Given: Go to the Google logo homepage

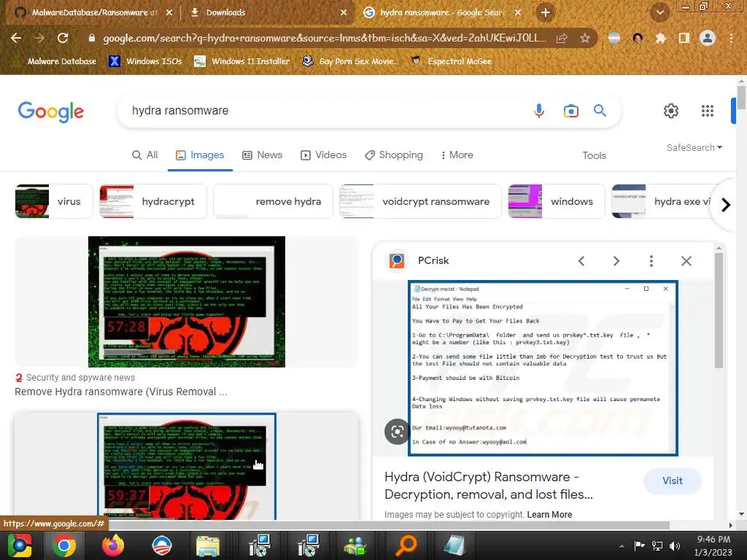Looking at the screenshot, I should point(51,112).
